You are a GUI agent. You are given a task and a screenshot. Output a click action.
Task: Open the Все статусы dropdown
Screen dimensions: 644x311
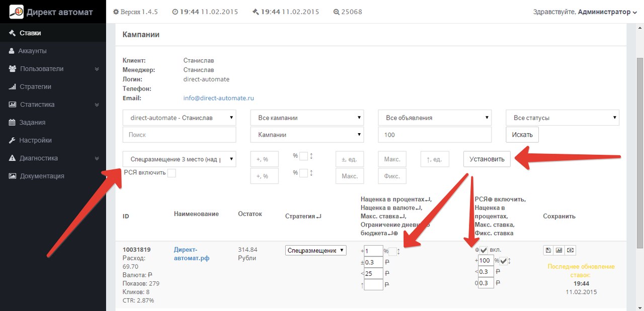point(562,118)
